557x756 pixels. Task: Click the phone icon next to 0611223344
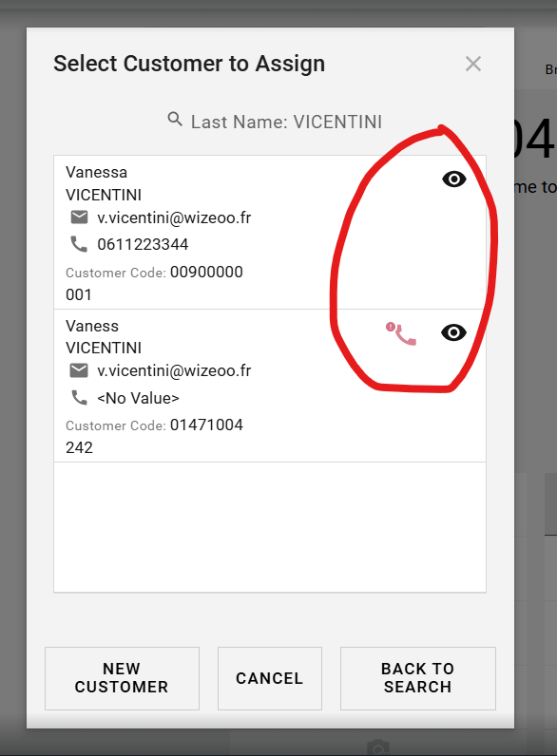pos(79,244)
